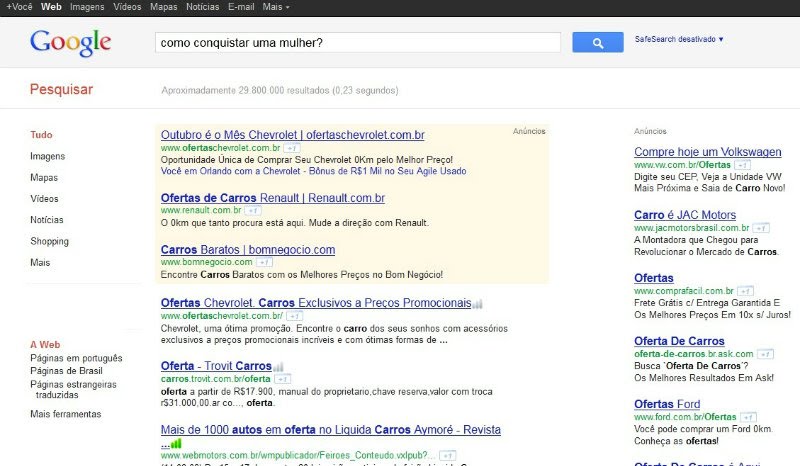Click the www.bomnegocio.com green URL
This screenshot has height=466, width=800.
click(x=206, y=262)
